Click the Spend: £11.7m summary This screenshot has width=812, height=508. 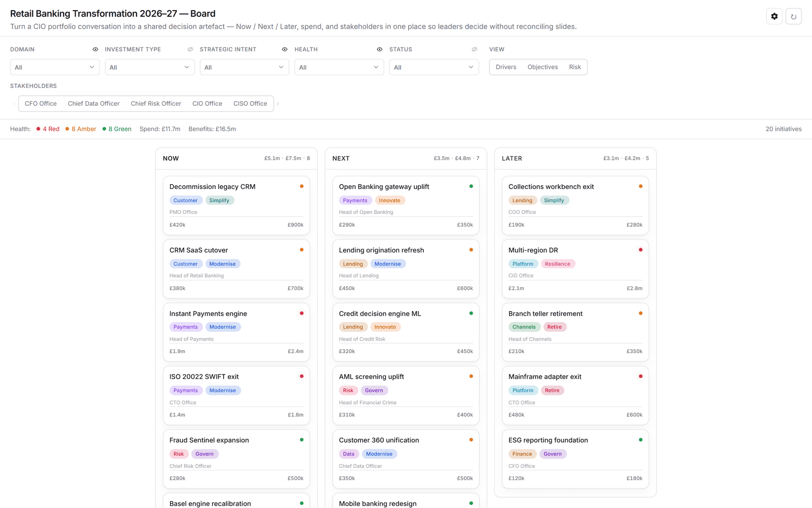coord(160,129)
